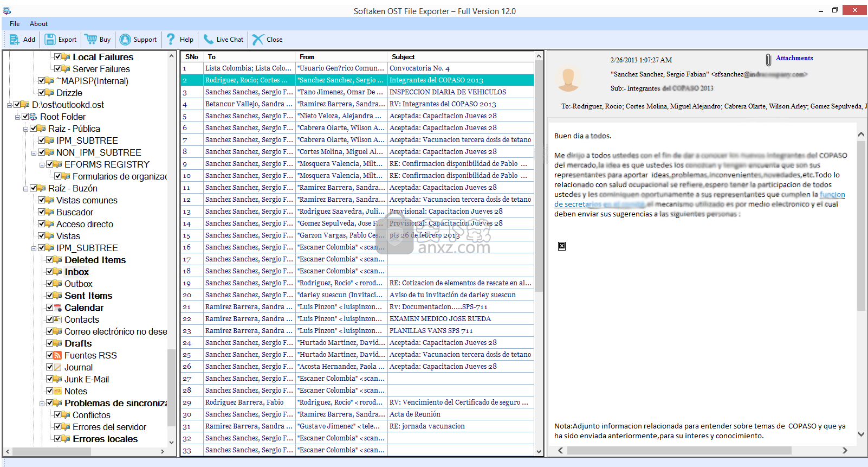The width and height of the screenshot is (868, 467).
Task: Click the Outbox folder icon
Action: [x=58, y=284]
